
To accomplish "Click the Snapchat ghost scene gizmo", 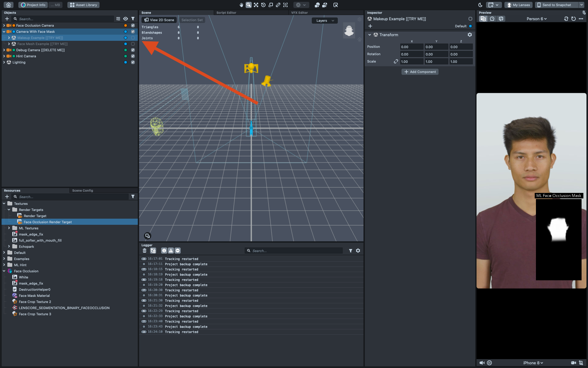I will coord(349,31).
